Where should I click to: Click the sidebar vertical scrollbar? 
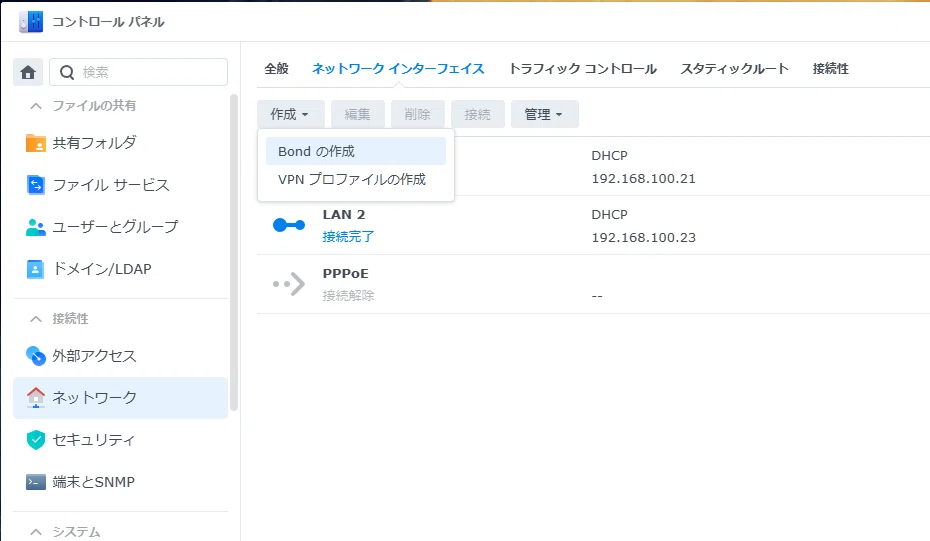pyautogui.click(x=234, y=252)
